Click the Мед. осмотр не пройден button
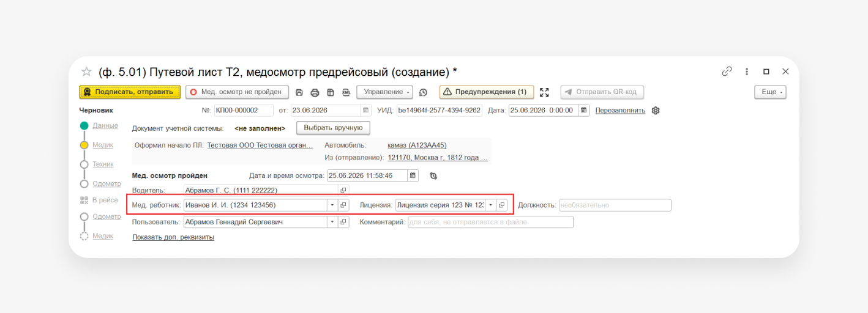Viewport: 868px width, 313px height. (x=237, y=92)
